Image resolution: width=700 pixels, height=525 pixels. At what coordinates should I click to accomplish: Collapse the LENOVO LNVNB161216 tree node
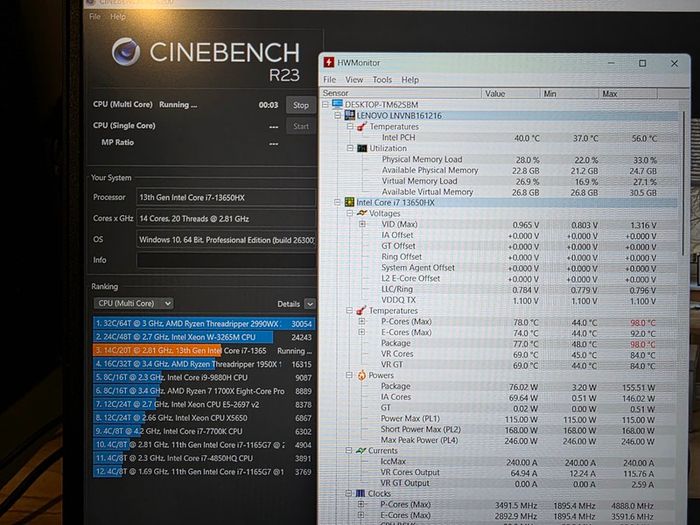pos(338,116)
